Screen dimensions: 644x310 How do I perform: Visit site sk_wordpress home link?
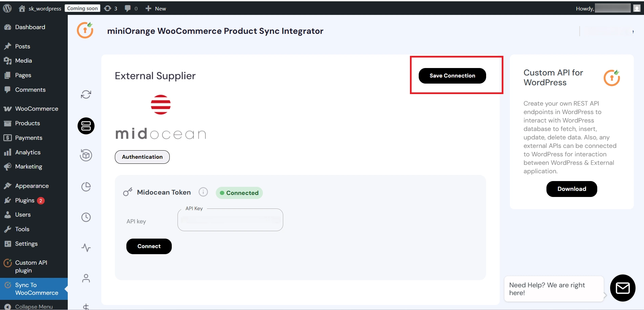(40, 8)
